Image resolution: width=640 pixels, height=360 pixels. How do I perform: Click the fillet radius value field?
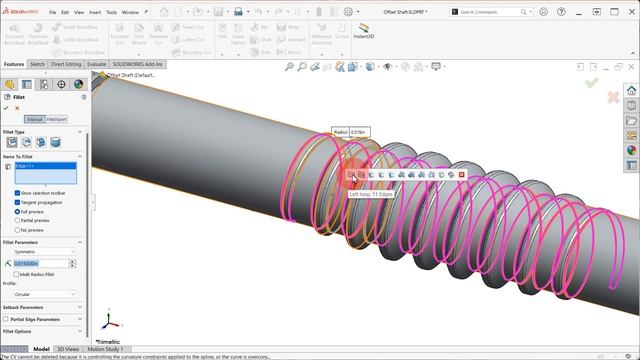(x=41, y=264)
